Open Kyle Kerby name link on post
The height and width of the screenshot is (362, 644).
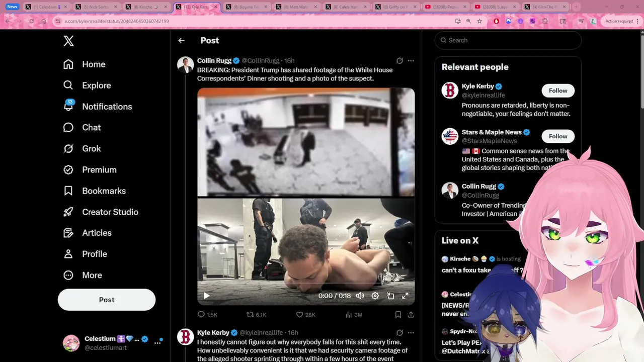(x=213, y=333)
